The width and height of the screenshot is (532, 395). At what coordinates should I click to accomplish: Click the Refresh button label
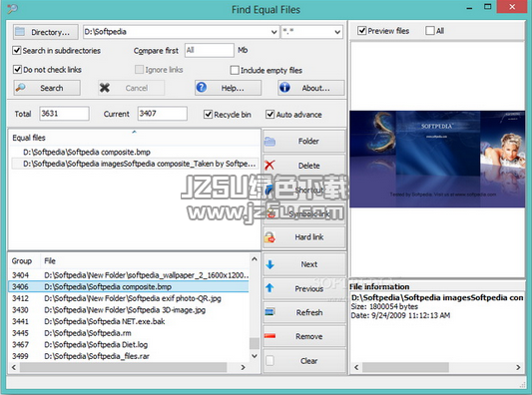[309, 312]
